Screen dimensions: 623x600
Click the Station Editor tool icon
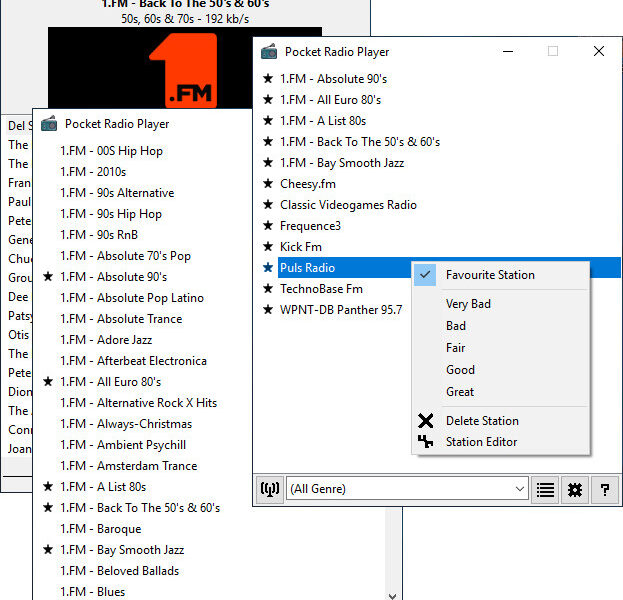click(x=426, y=441)
